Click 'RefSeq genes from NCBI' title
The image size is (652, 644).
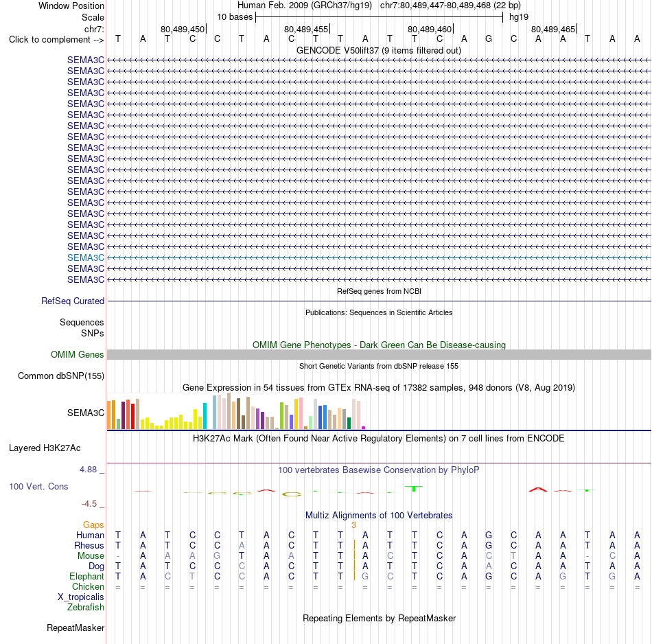coord(379,292)
